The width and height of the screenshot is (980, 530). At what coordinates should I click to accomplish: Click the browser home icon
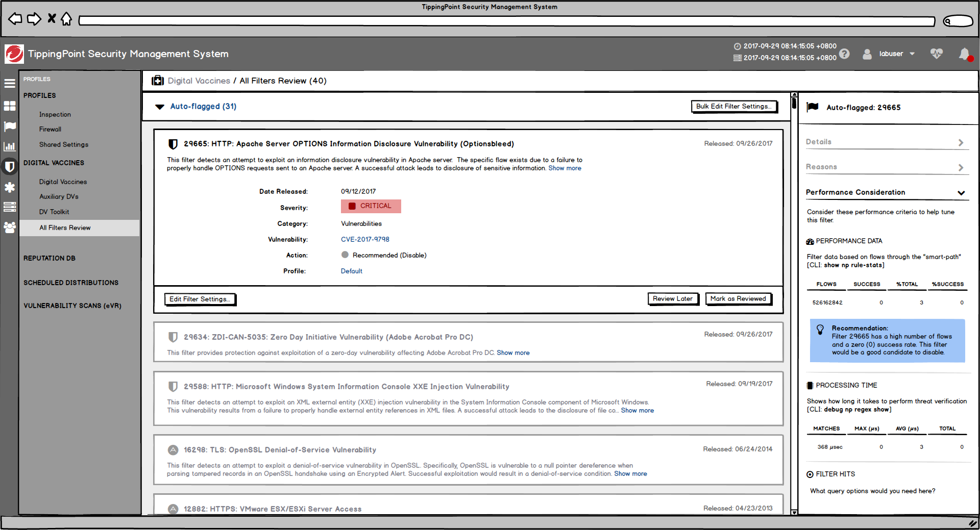click(x=66, y=19)
